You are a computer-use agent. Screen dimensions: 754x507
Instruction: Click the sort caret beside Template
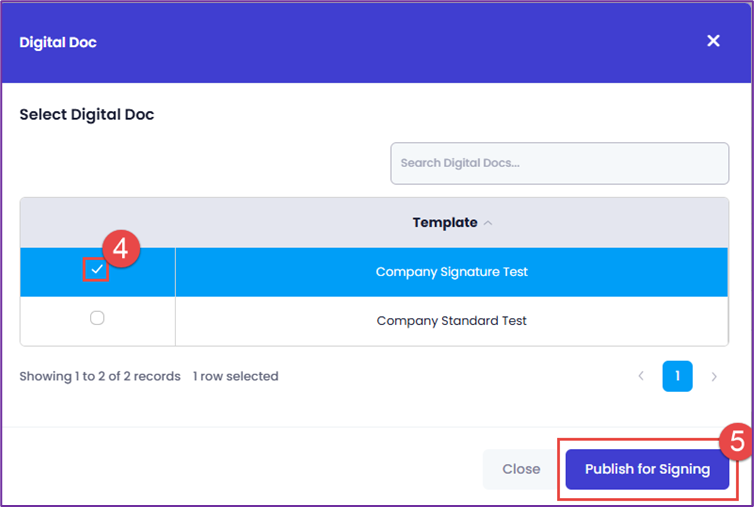coord(488,223)
